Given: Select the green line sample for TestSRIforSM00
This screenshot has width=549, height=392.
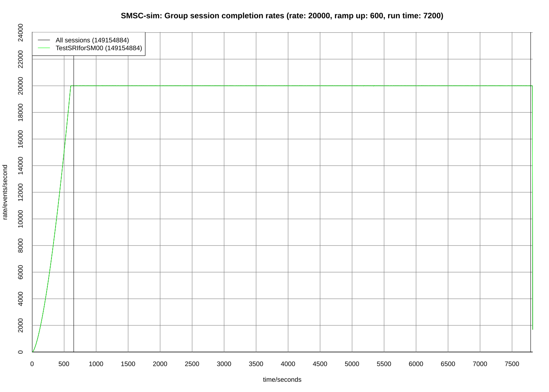Looking at the screenshot, I should pyautogui.click(x=43, y=48).
